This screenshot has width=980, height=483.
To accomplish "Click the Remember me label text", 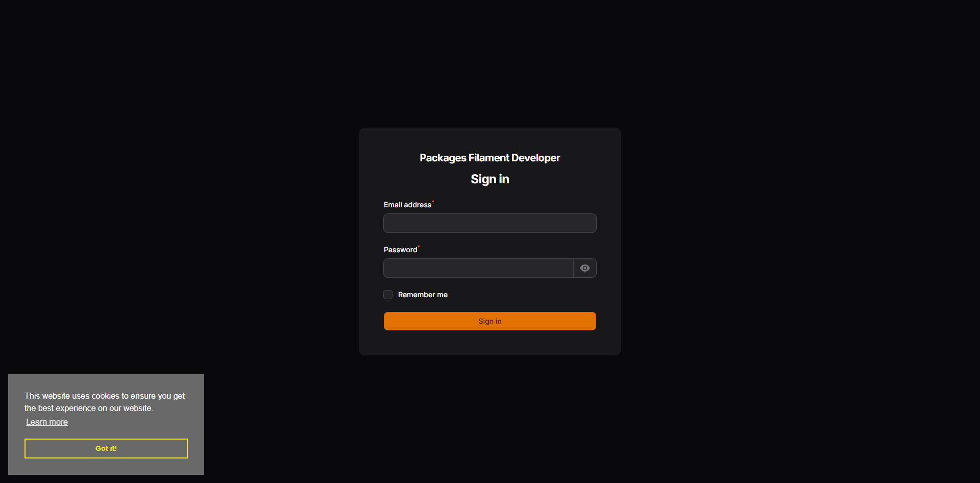I will pyautogui.click(x=423, y=295).
